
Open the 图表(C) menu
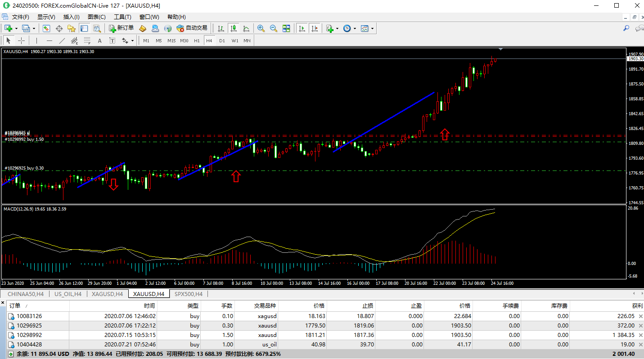click(x=96, y=17)
